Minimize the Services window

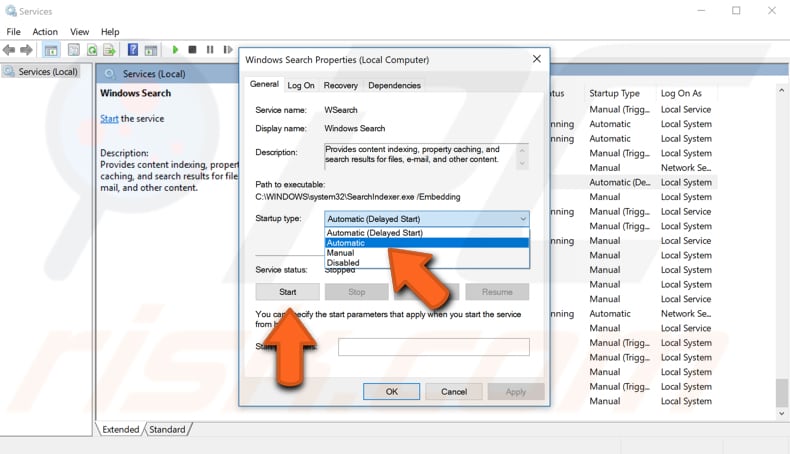click(x=701, y=11)
